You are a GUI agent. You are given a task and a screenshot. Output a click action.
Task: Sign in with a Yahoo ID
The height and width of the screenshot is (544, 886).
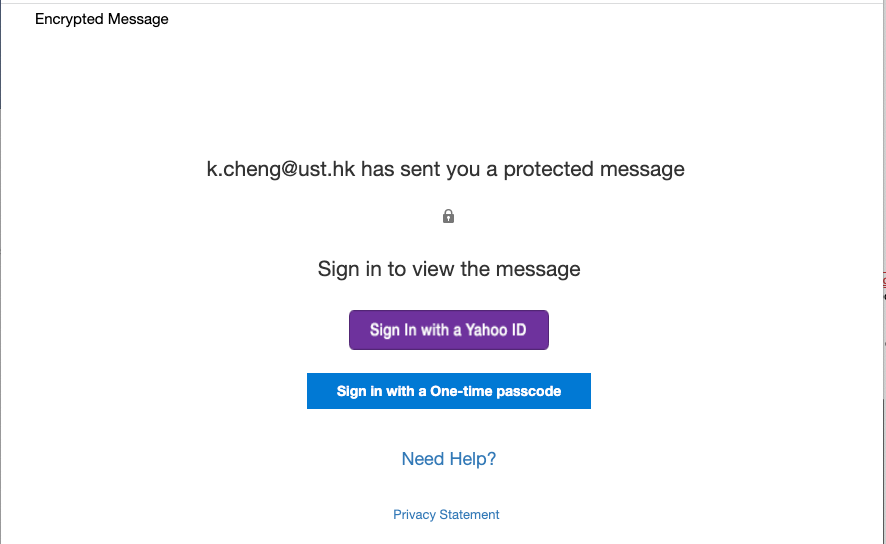[448, 330]
